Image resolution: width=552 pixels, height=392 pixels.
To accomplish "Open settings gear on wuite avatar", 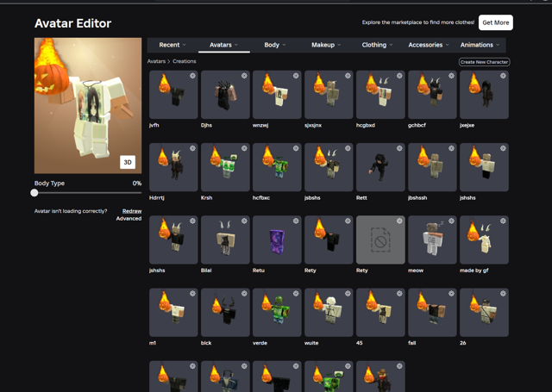I will [348, 294].
